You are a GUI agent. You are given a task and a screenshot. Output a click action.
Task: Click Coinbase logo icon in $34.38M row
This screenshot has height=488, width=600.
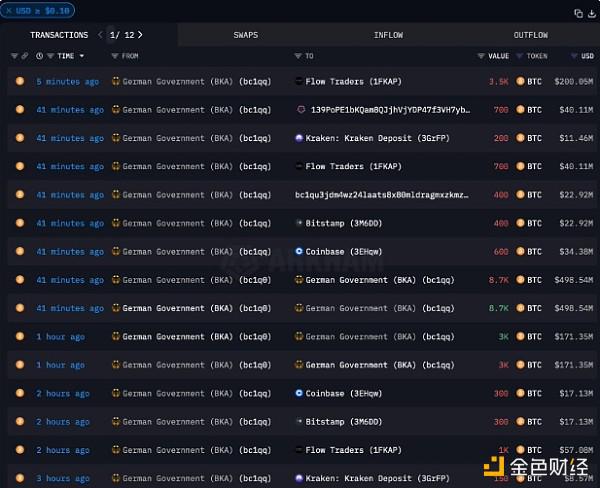[299, 251]
